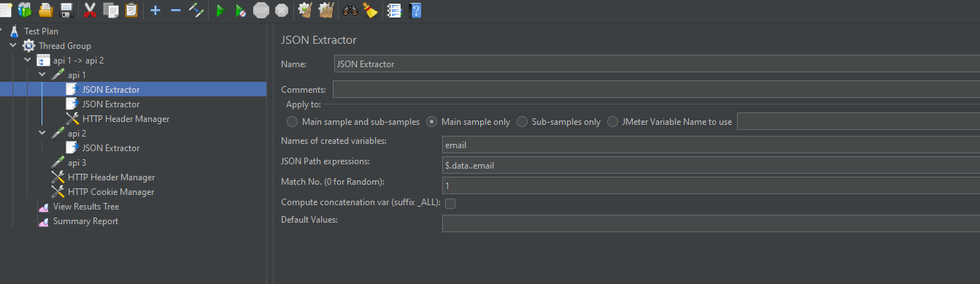Select the HTTP Cookie Manager node

[111, 192]
